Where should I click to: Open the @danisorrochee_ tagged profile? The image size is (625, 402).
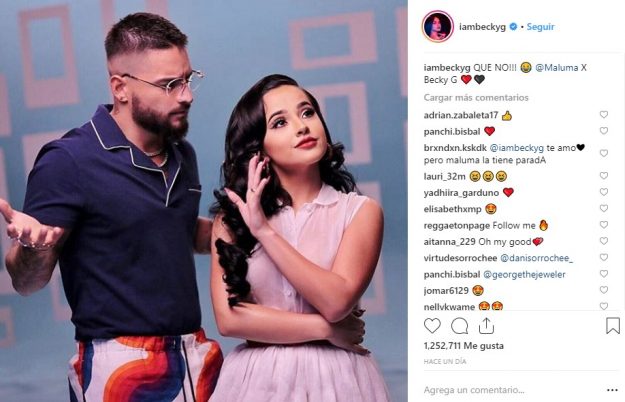pos(536,258)
